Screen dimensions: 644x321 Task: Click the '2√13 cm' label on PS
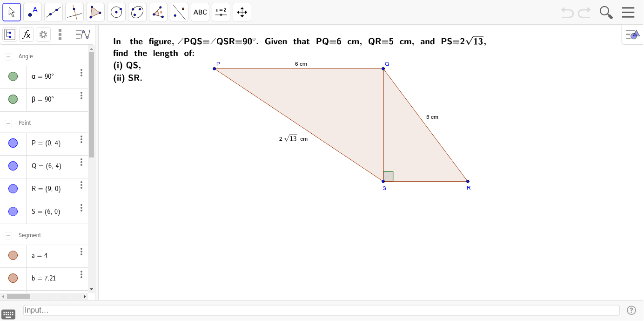293,138
